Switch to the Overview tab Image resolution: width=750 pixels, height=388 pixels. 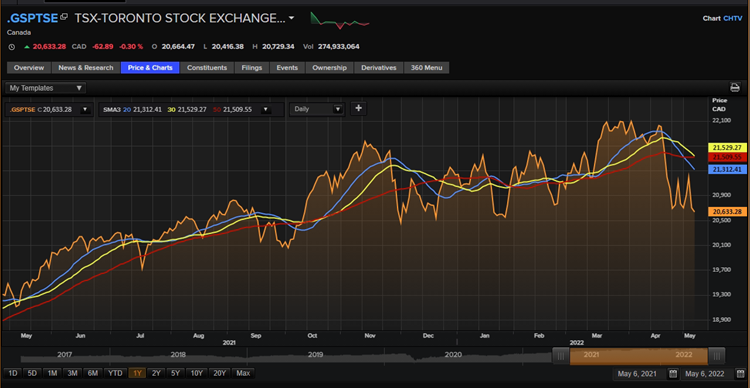pos(29,68)
